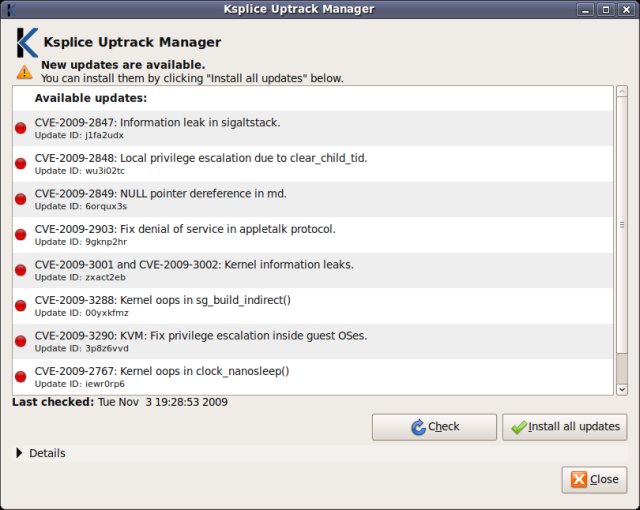Screen dimensions: 640x510
Task: Click the red dot next to CVE-2009-2848
Action: (21, 164)
